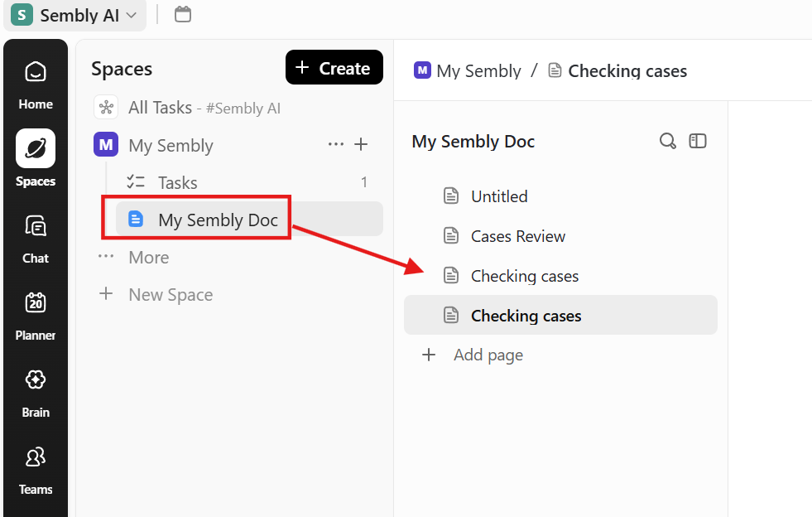Screen dimensions: 812x517
Task: Click the Create button
Action: [x=334, y=68]
